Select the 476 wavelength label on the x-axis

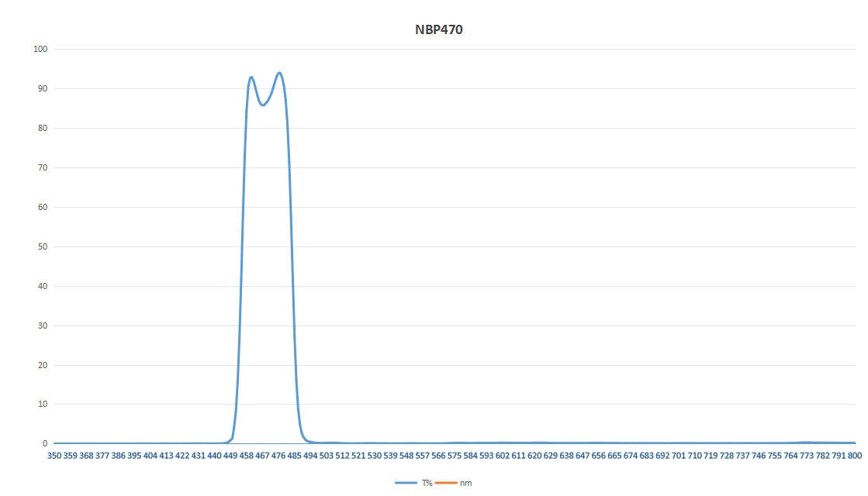[x=278, y=456]
